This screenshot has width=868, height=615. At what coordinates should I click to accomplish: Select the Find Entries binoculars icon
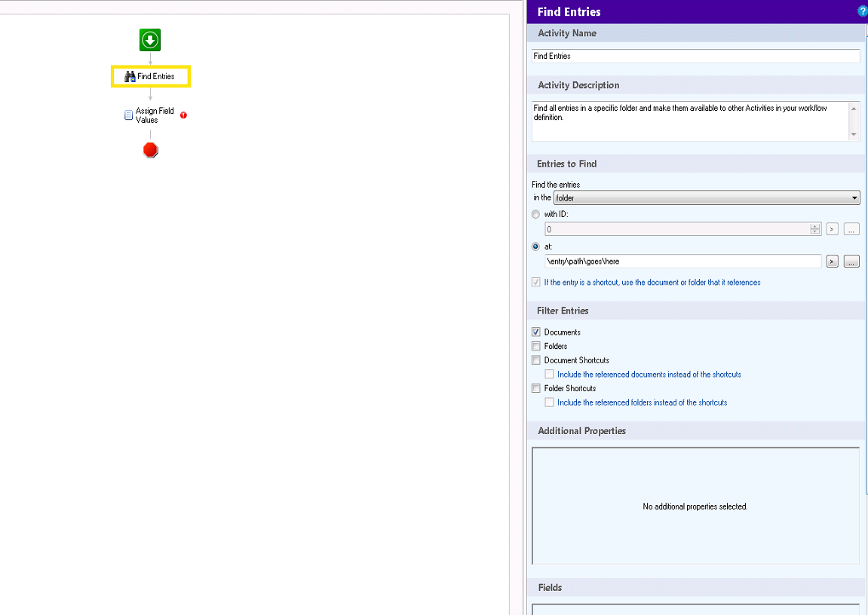[x=130, y=76]
